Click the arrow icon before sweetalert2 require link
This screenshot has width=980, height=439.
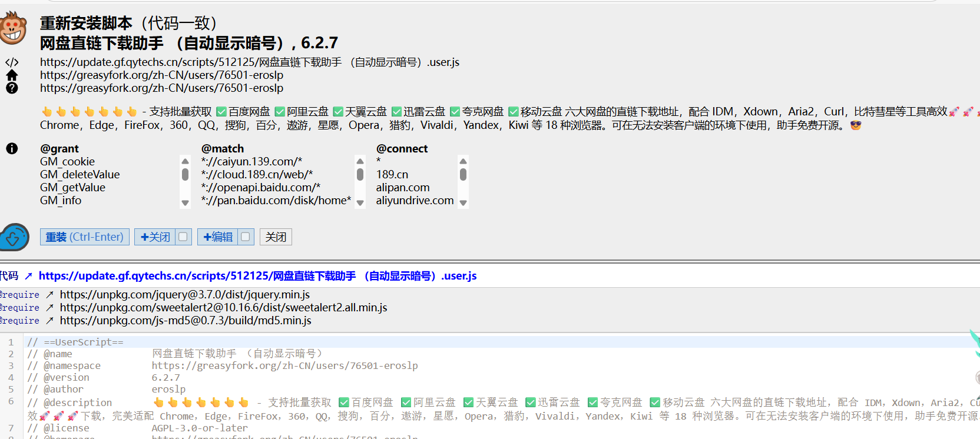(x=49, y=307)
